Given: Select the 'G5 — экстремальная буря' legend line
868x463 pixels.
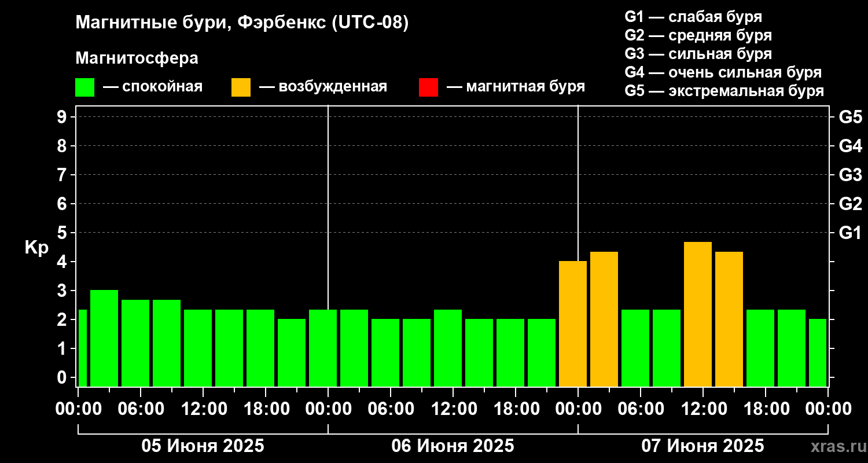Looking at the screenshot, I should point(724,91).
